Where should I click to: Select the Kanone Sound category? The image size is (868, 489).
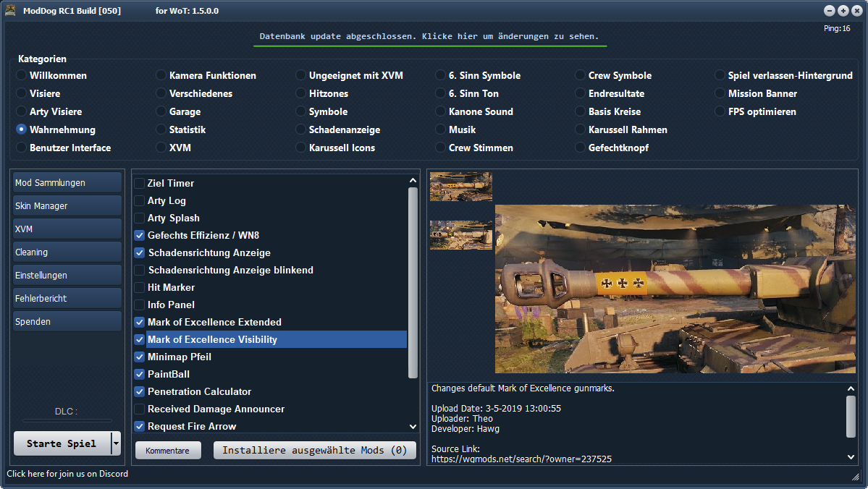(440, 111)
